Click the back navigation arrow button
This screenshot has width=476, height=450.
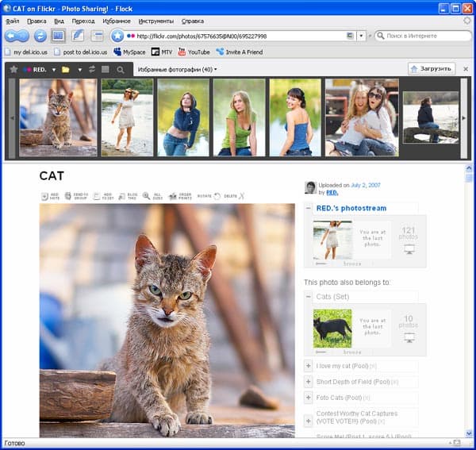[x=12, y=37]
